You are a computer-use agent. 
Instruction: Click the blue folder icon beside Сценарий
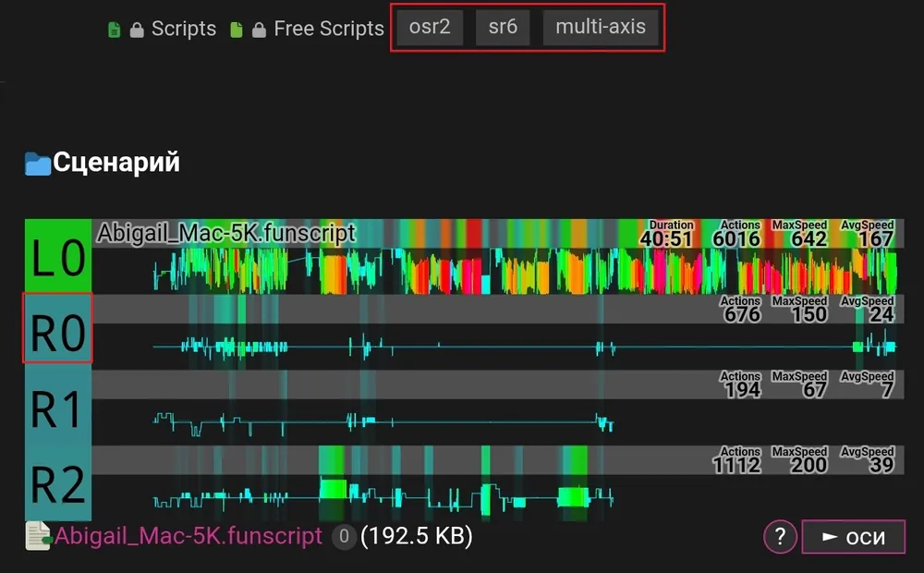pos(38,164)
